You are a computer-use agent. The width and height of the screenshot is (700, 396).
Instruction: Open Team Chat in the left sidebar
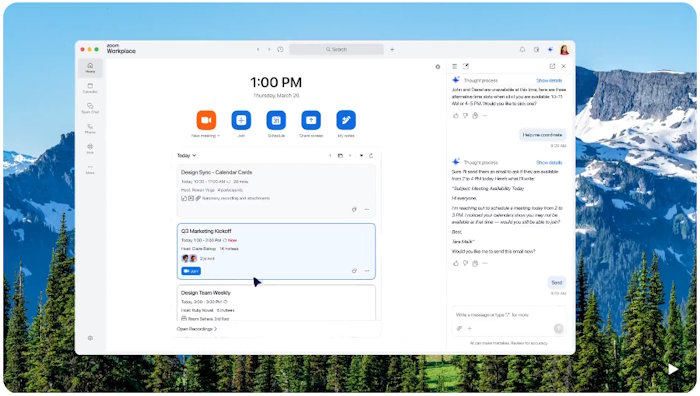pyautogui.click(x=90, y=108)
